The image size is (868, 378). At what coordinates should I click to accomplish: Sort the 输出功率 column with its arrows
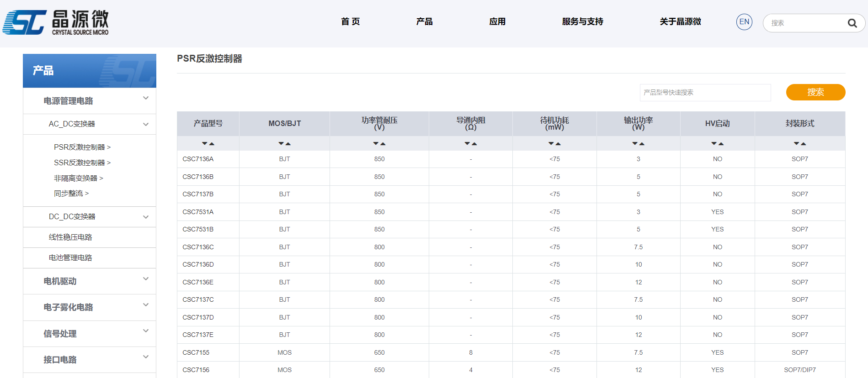coord(638,144)
